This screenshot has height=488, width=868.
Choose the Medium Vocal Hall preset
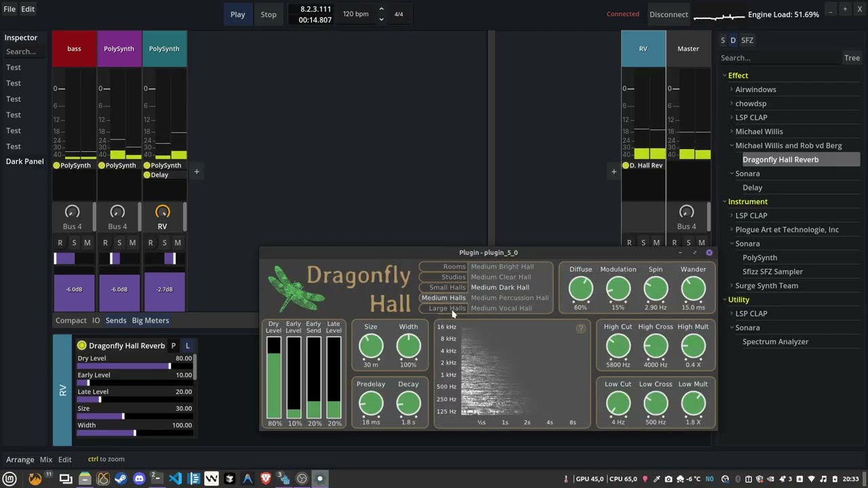(501, 308)
